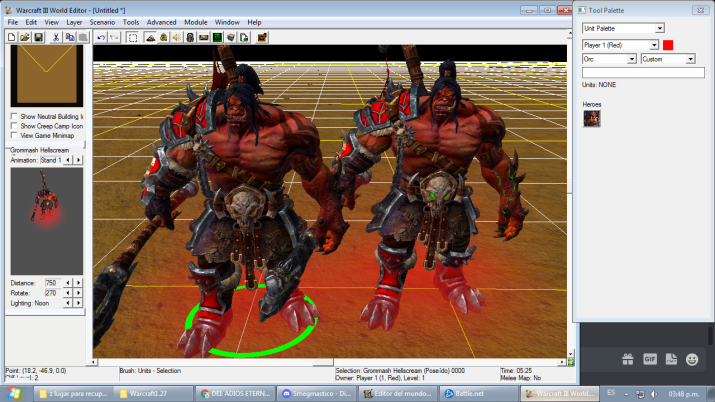Click the Grommash model preview pane
715x402 pixels.
coord(47,221)
